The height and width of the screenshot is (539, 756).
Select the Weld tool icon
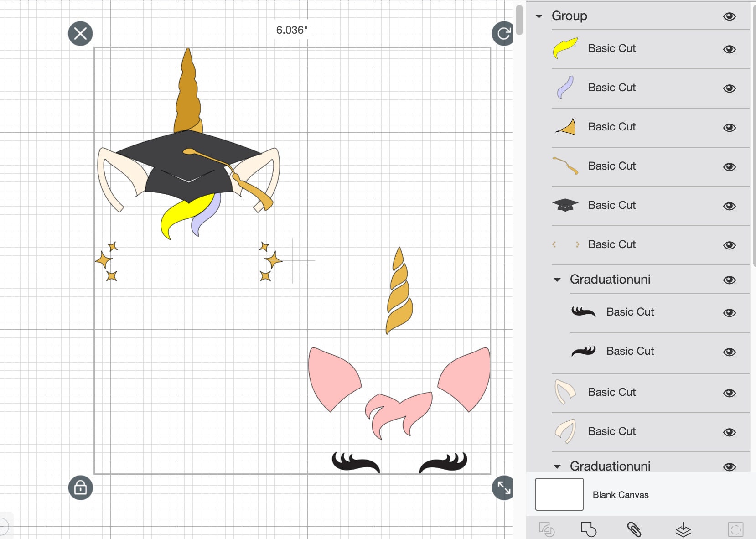(x=588, y=529)
